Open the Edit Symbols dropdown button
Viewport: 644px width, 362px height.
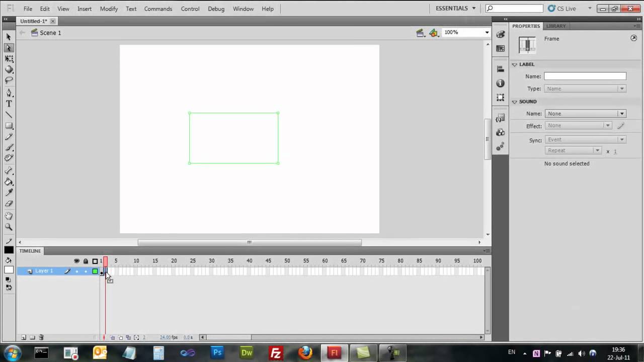435,33
